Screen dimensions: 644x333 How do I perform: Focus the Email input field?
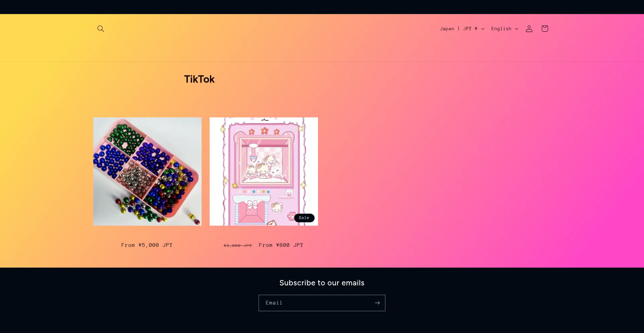coord(322,303)
